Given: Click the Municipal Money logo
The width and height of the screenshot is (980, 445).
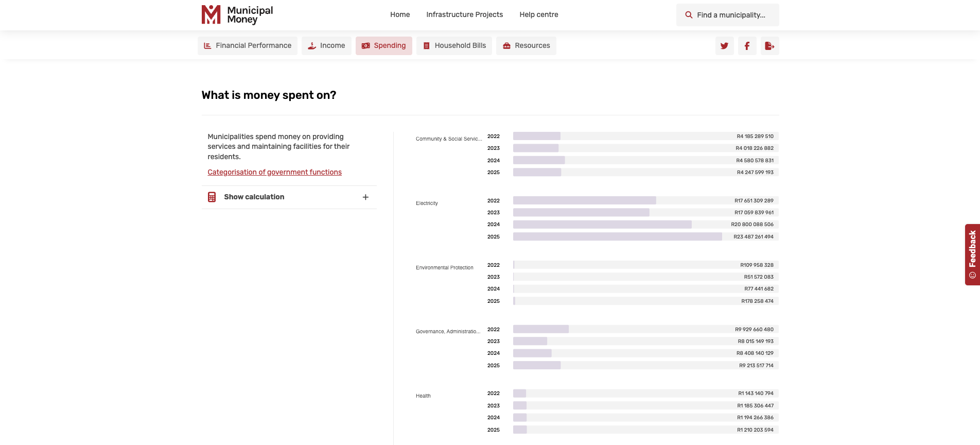Looking at the screenshot, I should [x=237, y=15].
